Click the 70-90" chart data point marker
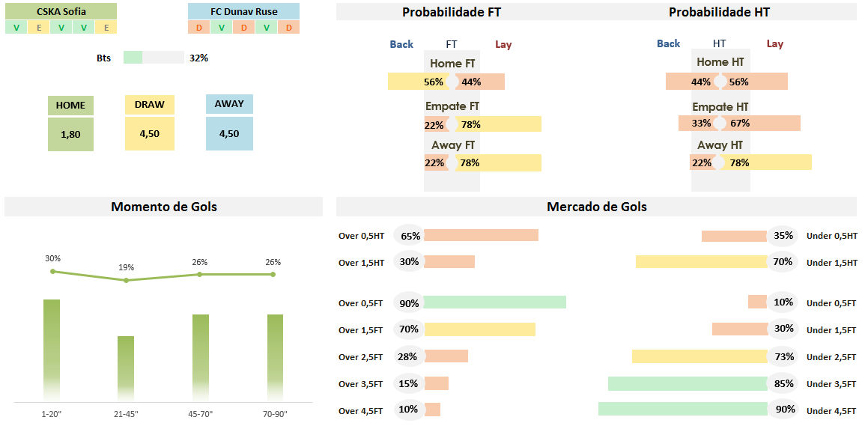Screen dimensions: 868x432 [x=273, y=274]
